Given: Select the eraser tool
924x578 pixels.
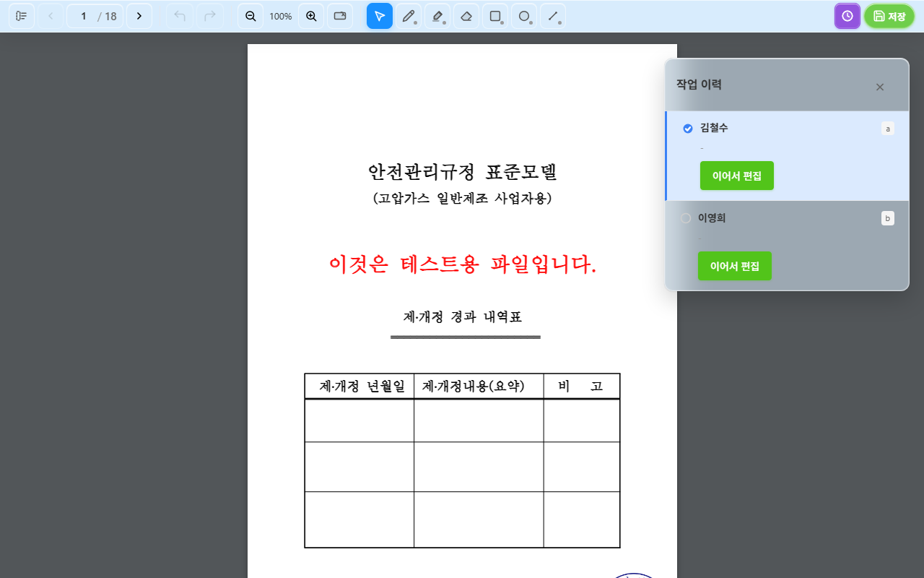Looking at the screenshot, I should (466, 16).
